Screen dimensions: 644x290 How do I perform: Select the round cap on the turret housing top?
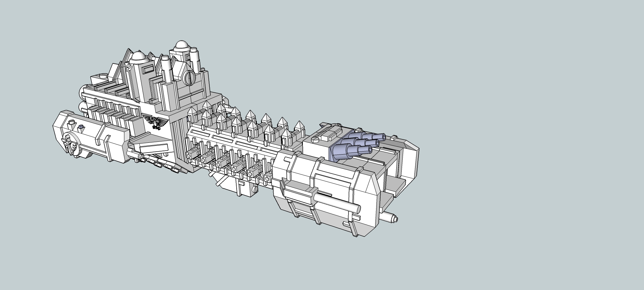(315, 140)
